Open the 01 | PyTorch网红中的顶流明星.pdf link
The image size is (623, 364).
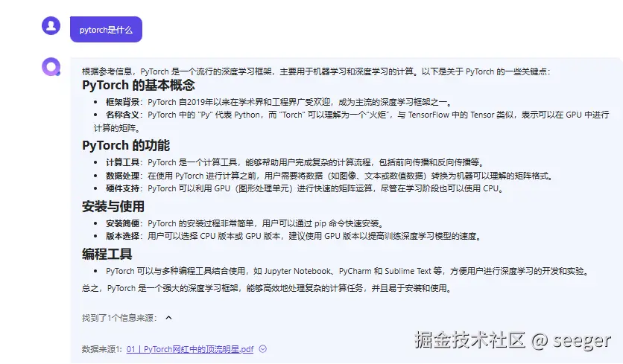point(190,349)
